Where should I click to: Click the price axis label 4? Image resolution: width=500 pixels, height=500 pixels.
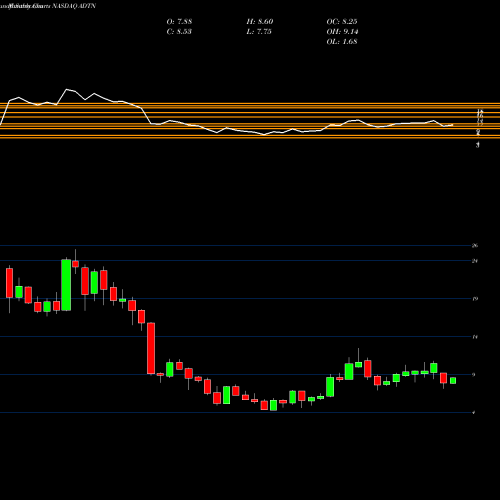click(x=474, y=413)
